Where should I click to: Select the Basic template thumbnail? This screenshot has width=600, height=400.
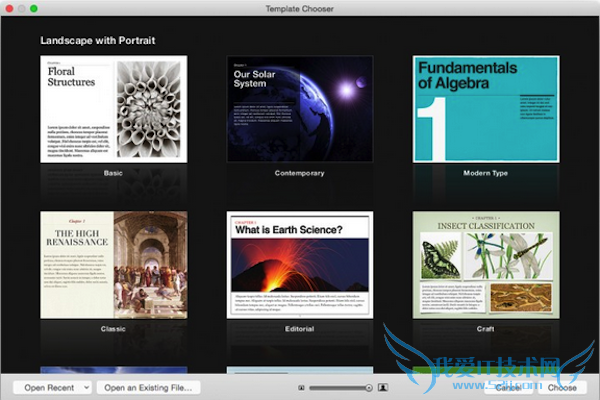112,108
